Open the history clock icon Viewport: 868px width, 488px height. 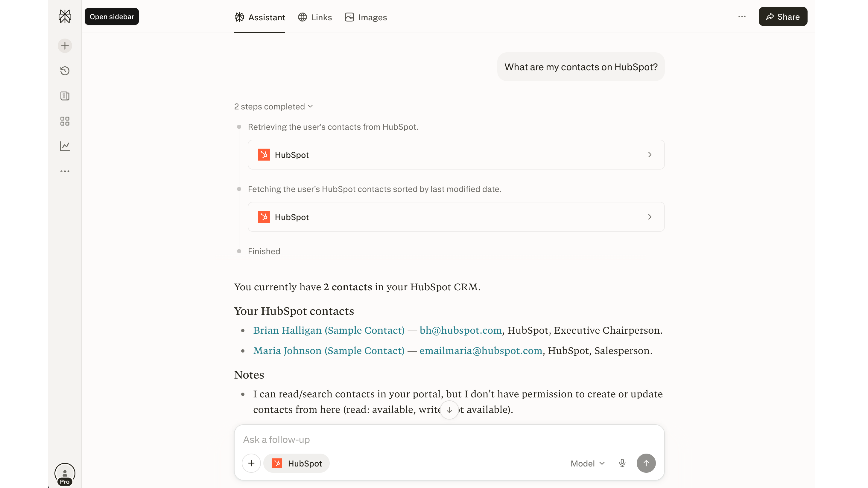point(65,71)
